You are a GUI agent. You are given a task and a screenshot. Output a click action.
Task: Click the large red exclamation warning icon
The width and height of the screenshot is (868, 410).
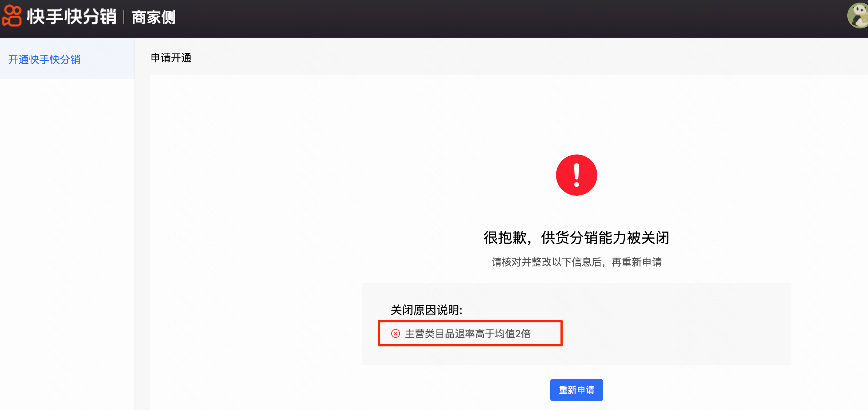(x=576, y=175)
